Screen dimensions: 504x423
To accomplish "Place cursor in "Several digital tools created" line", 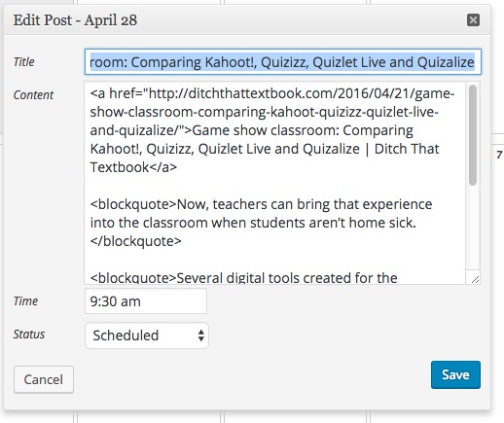I will click(x=243, y=278).
